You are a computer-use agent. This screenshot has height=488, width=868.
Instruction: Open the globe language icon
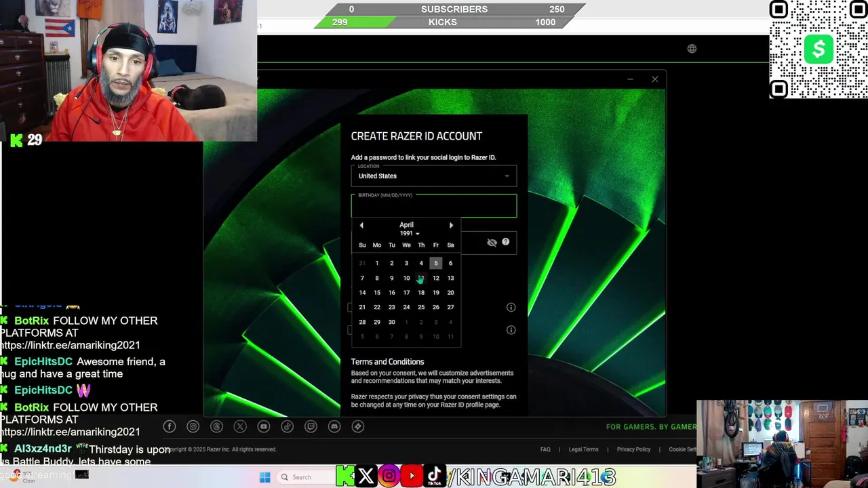[692, 49]
